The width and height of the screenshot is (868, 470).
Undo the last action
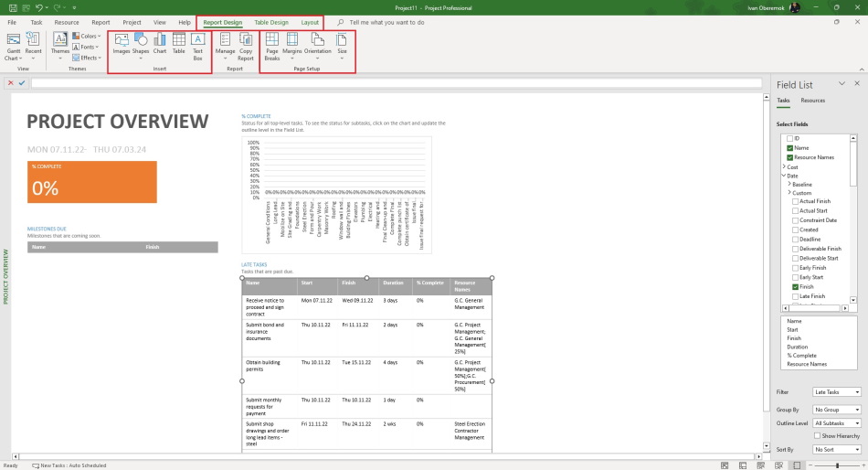coord(38,7)
